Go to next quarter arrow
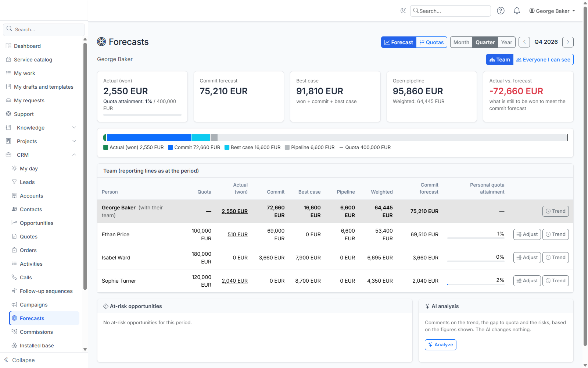 (568, 42)
